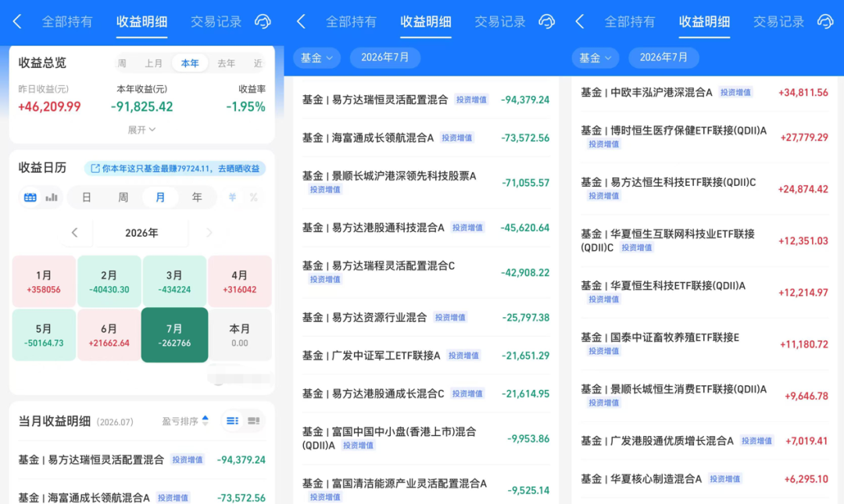Viewport: 844px width, 504px height.
Task: Open 全部持有 tab in left panel
Action: [x=67, y=22]
